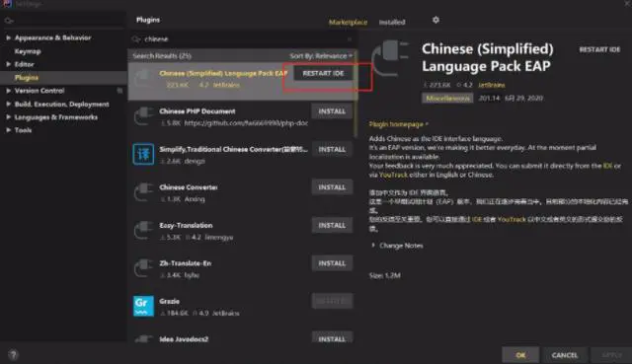The width and height of the screenshot is (632, 364).
Task: Switch to the Installed tab
Action: coord(392,22)
